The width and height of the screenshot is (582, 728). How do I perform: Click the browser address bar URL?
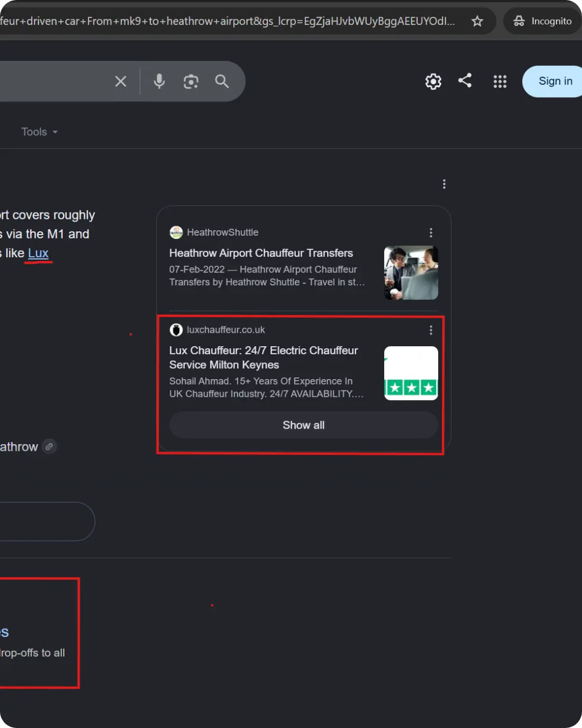click(x=227, y=21)
